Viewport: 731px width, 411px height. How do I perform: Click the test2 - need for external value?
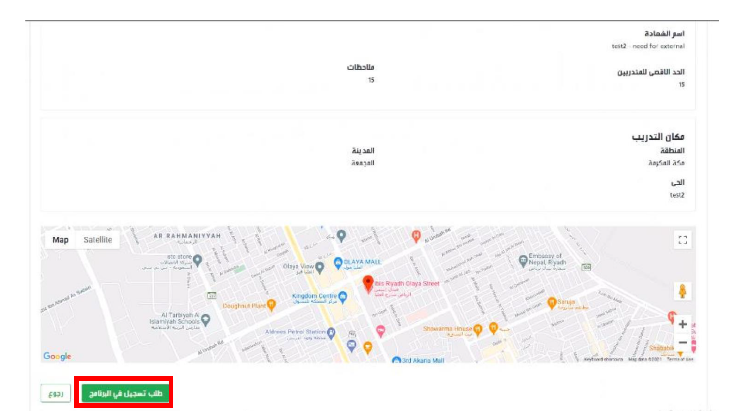click(x=648, y=46)
